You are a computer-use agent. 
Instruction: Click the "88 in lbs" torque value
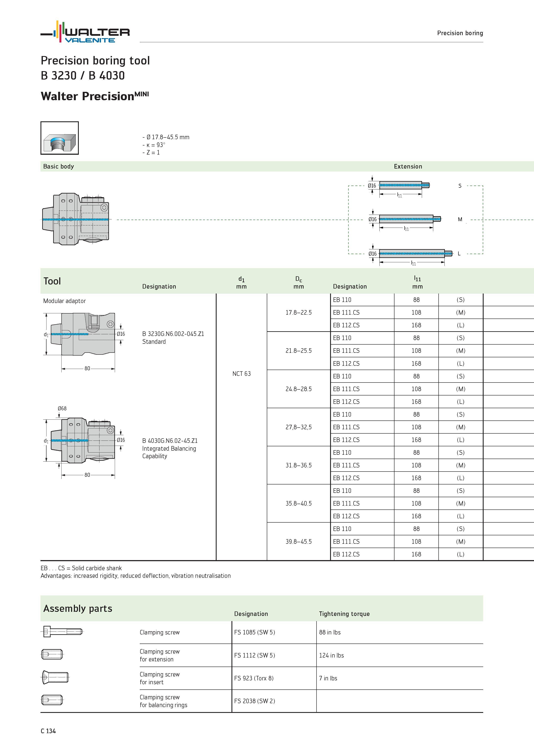330,632
